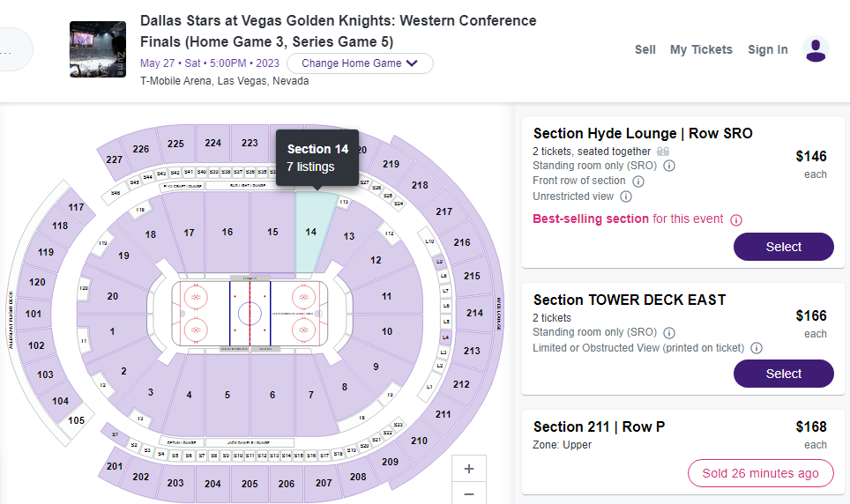Click the event thumbnail image

(98, 49)
